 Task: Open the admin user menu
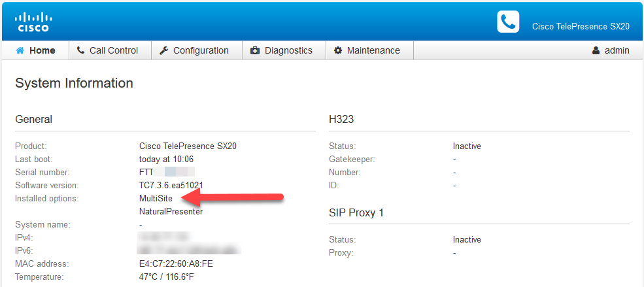(x=611, y=50)
